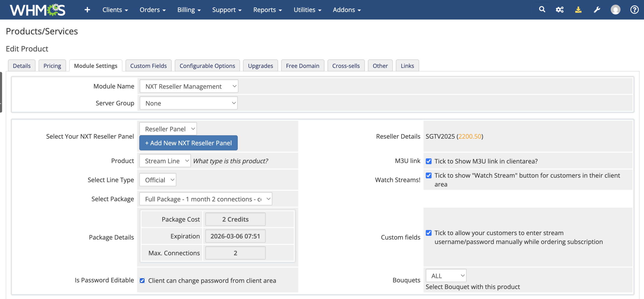Toggle the Custom fields checkbox
644x299 pixels.
click(429, 233)
